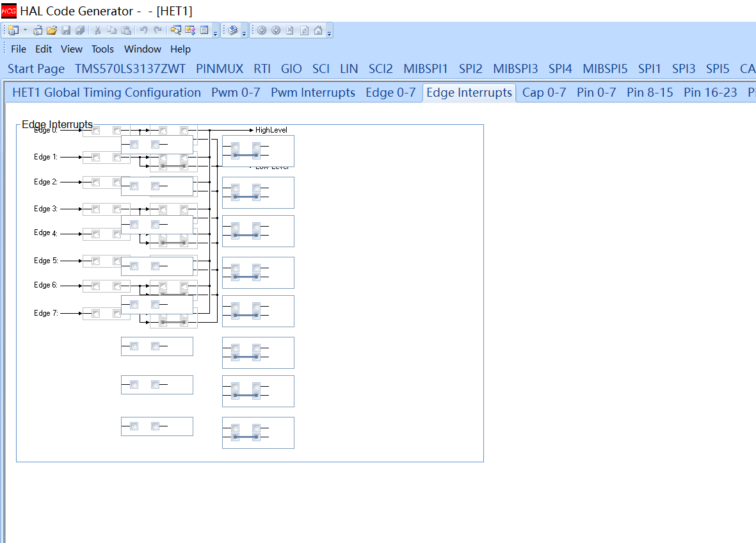Image resolution: width=756 pixels, height=543 pixels.
Task: Click the Refresh page icon
Action: pos(304,30)
